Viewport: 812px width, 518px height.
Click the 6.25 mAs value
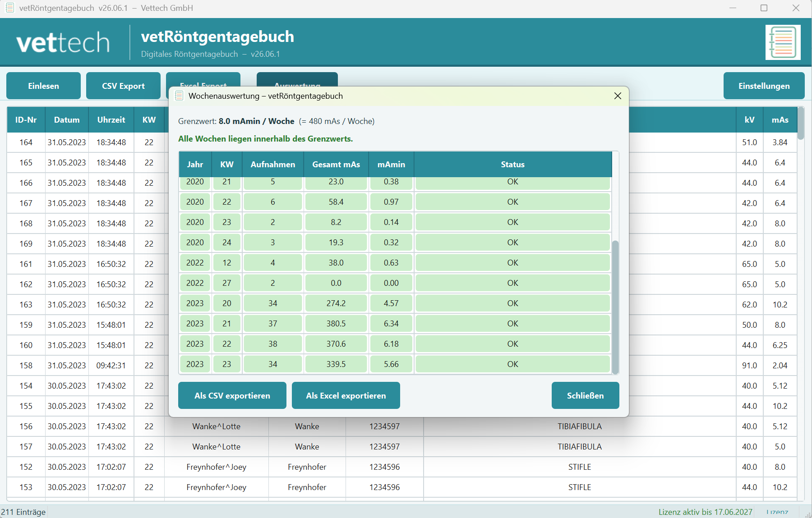click(x=780, y=345)
